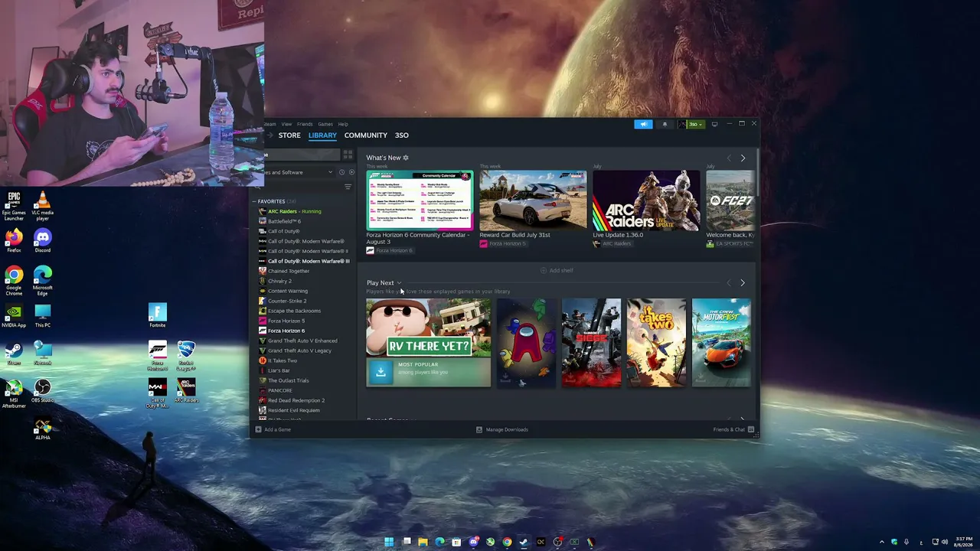Open Steam Big Picture mode monitor icon
The width and height of the screenshot is (980, 551).
click(x=714, y=124)
